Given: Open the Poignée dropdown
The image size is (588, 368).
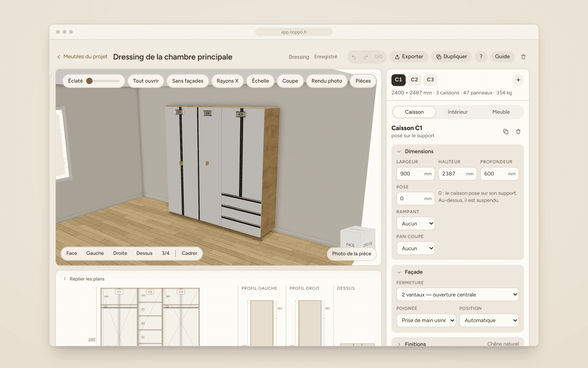Looking at the screenshot, I should tap(426, 320).
